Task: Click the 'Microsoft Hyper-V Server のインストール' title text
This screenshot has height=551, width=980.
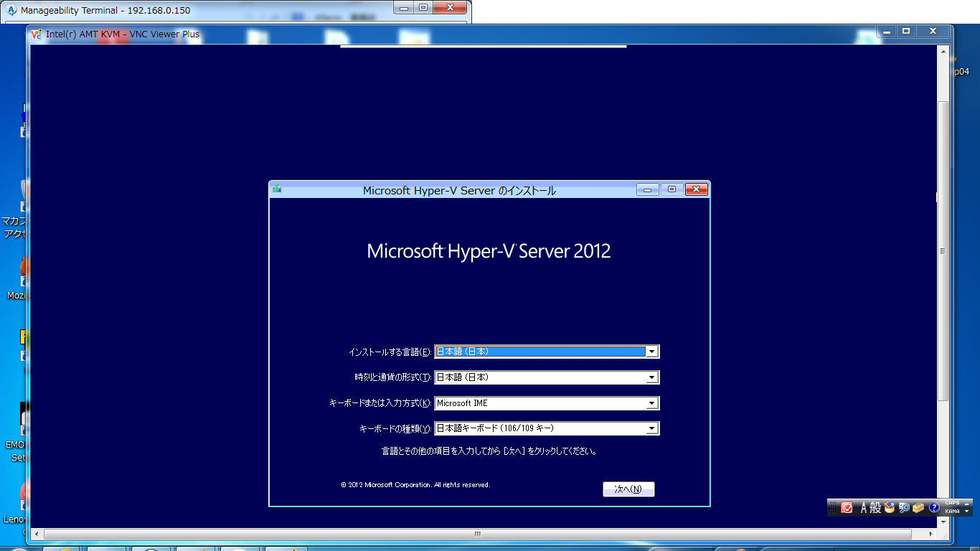Action: tap(459, 190)
